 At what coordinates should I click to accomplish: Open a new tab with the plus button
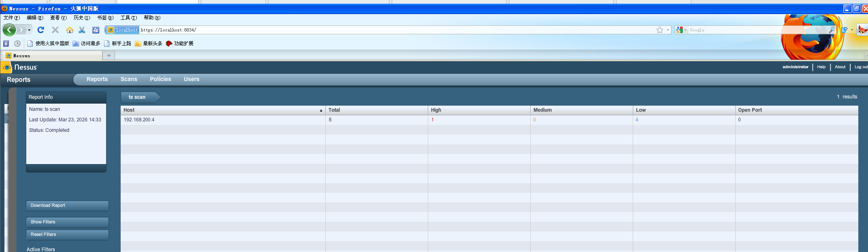(109, 56)
